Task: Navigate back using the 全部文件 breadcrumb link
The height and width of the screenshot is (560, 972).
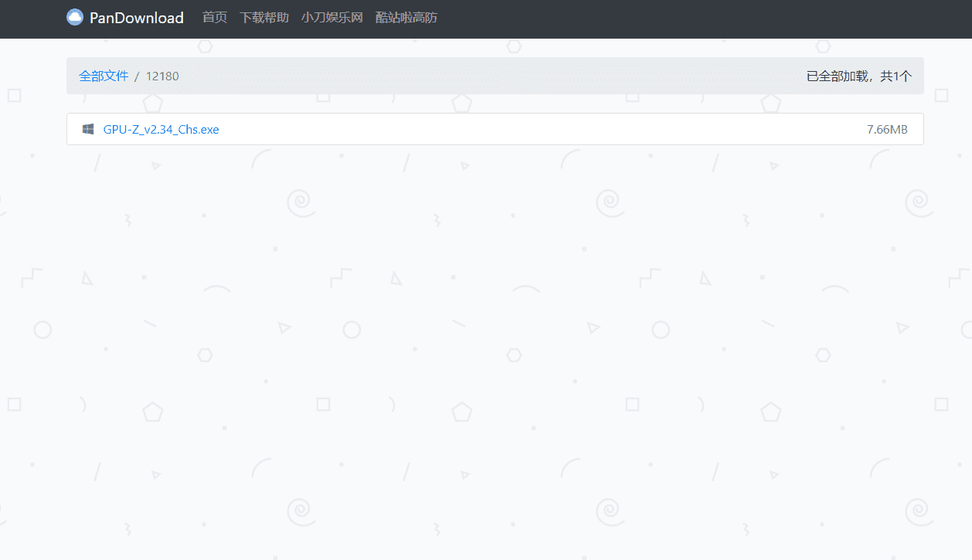Action: 104,76
